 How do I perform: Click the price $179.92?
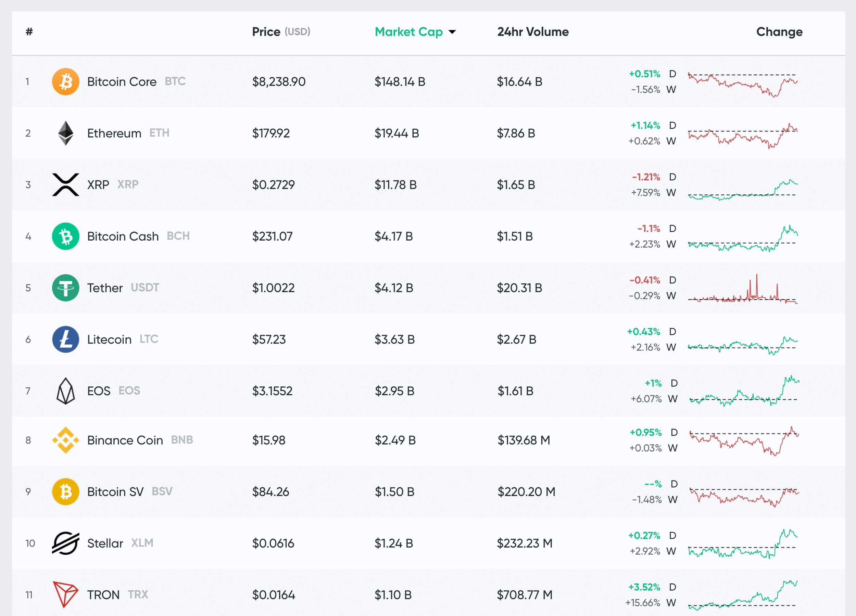point(271,133)
